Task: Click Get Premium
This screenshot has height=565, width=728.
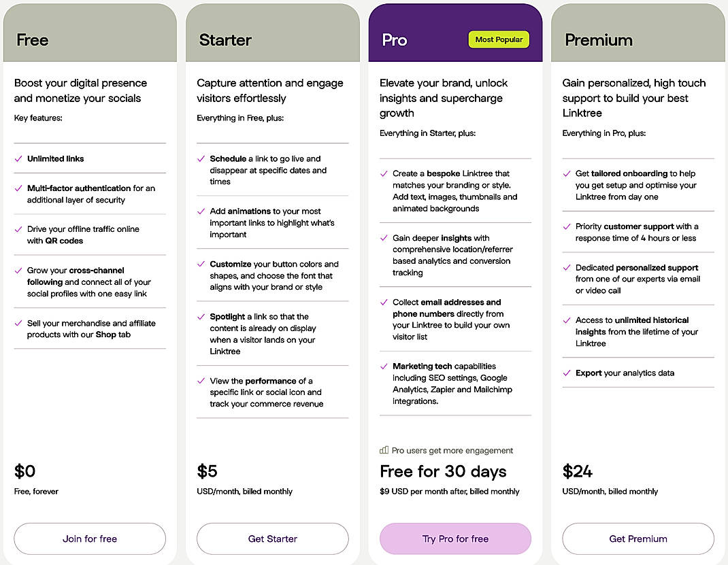Action: click(638, 538)
